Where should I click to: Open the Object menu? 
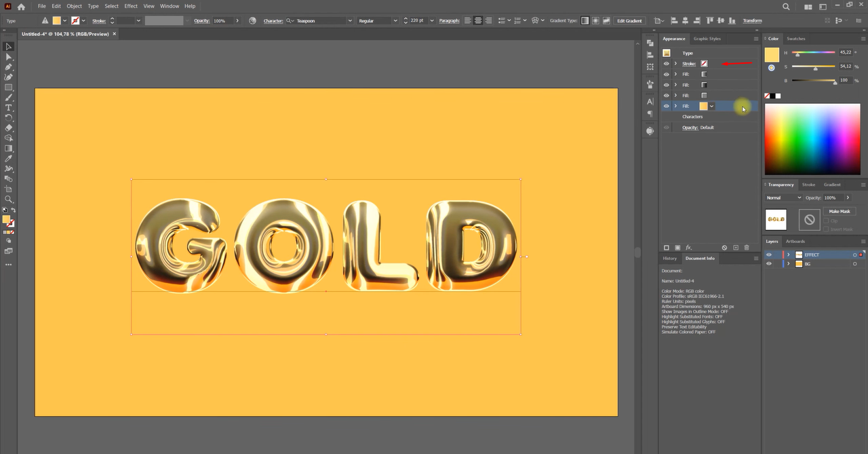(74, 6)
